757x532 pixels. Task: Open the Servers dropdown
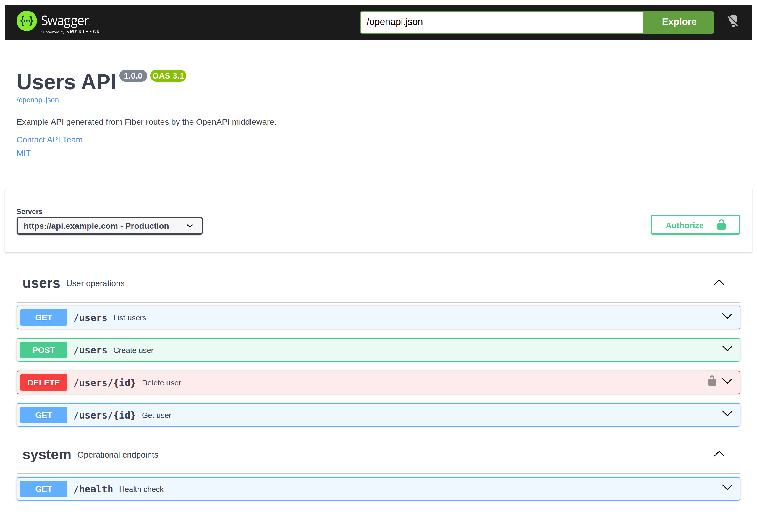pos(109,226)
